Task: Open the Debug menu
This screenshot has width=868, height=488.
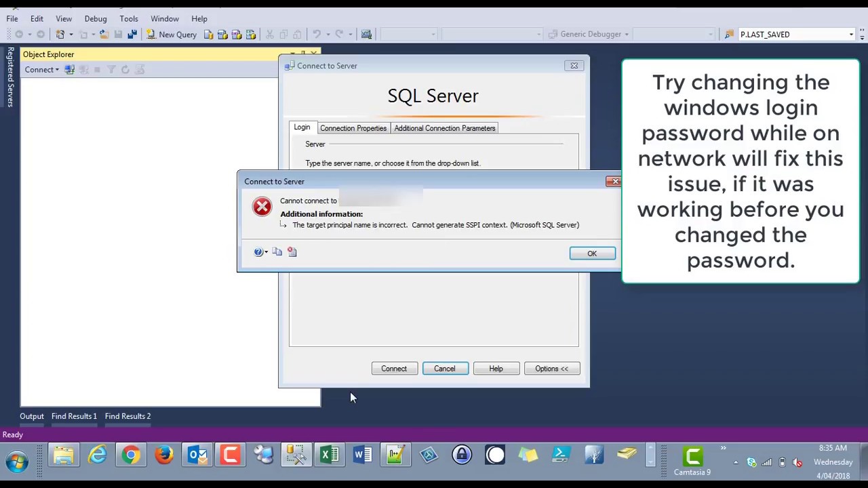Action: click(96, 19)
